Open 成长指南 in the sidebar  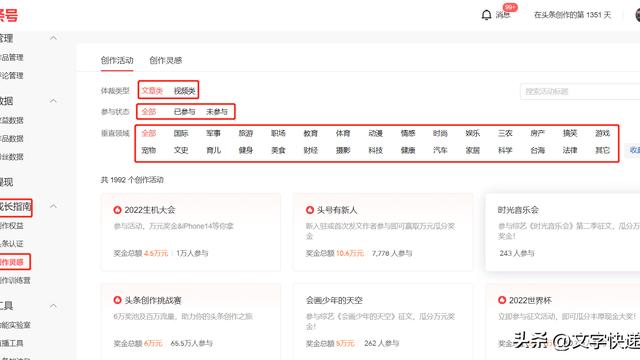point(16,207)
